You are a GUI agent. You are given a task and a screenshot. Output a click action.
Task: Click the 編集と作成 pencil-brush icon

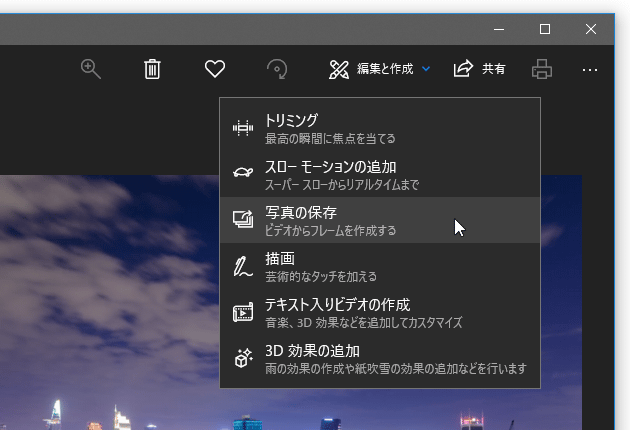[x=339, y=69]
